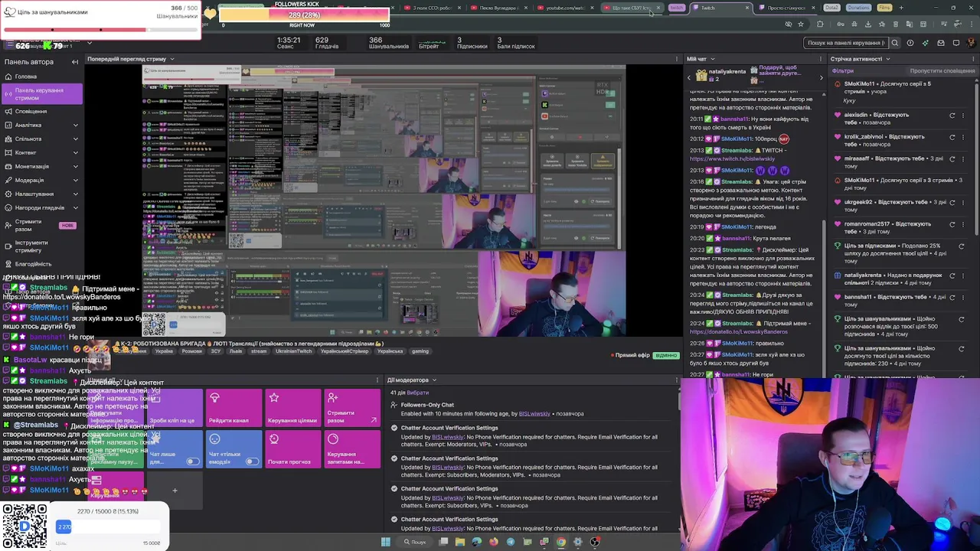Open the browser three-dot menu
Viewport: 980px width, 551px height.
(971, 24)
